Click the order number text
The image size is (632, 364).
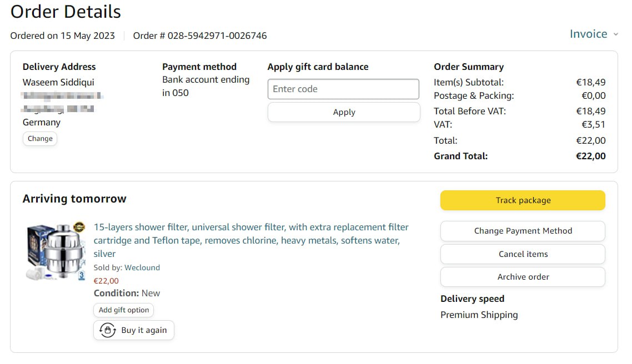[x=200, y=36]
